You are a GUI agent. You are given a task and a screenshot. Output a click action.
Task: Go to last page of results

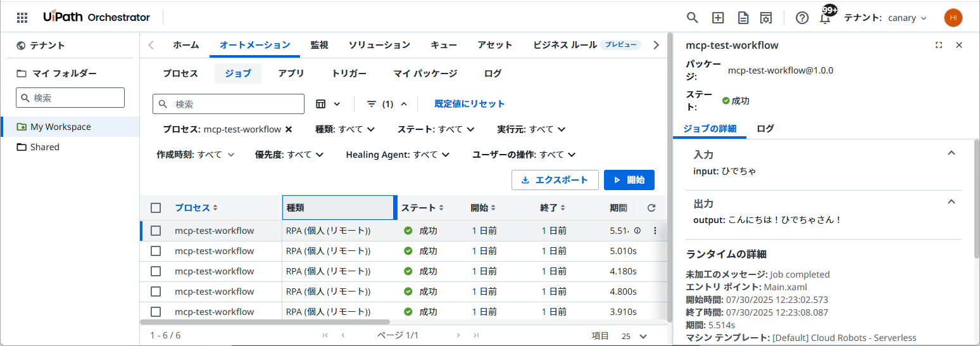(x=476, y=336)
